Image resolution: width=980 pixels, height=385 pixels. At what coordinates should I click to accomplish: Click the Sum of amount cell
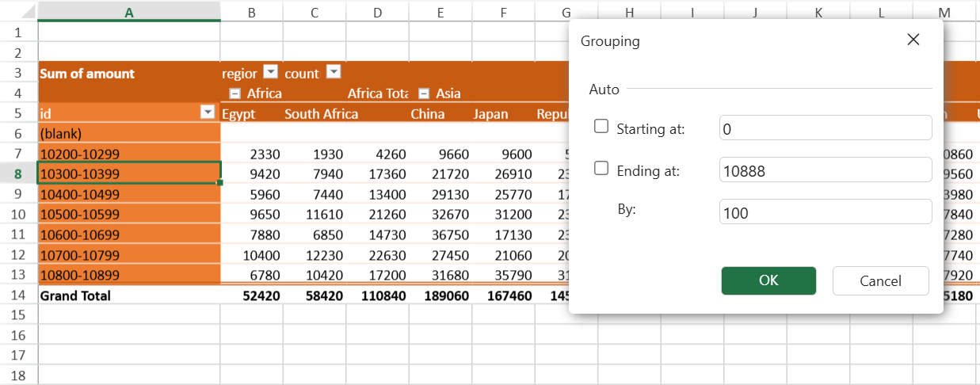[x=129, y=74]
